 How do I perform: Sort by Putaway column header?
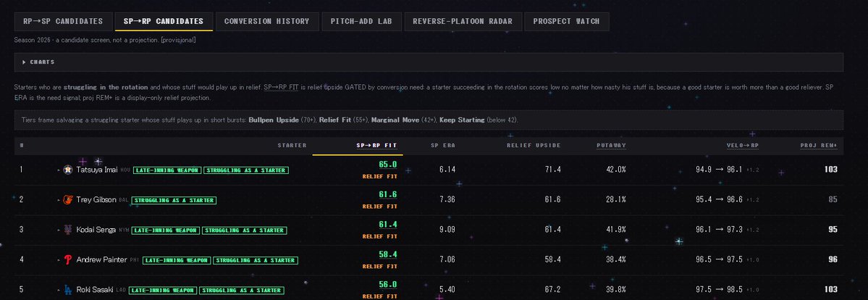tap(611, 146)
